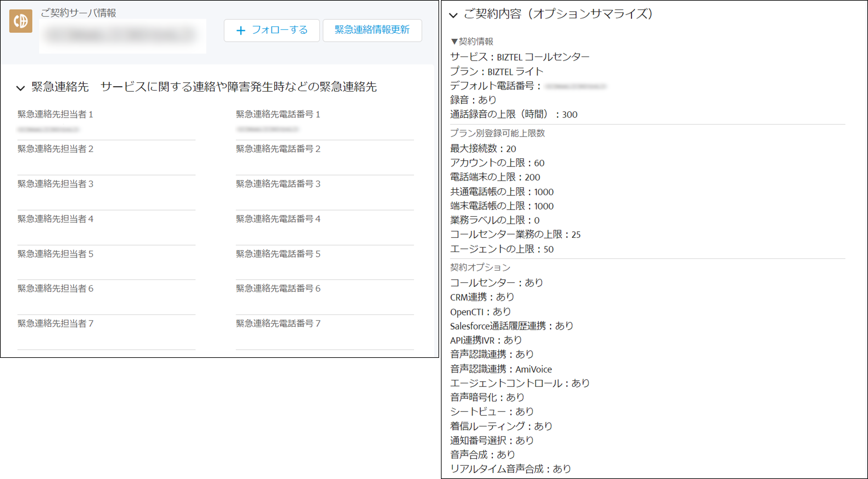Click 音声認識連携：あり
Screen dimensions: 868x479
[492, 354]
